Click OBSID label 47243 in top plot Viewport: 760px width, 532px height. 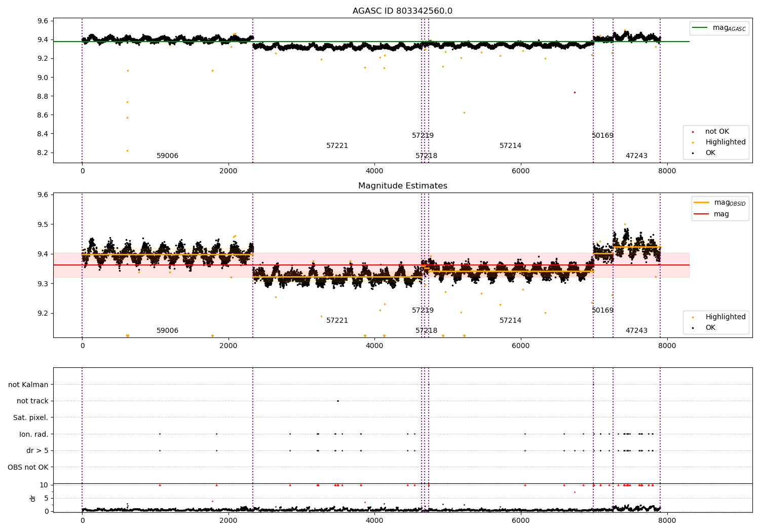(636, 156)
